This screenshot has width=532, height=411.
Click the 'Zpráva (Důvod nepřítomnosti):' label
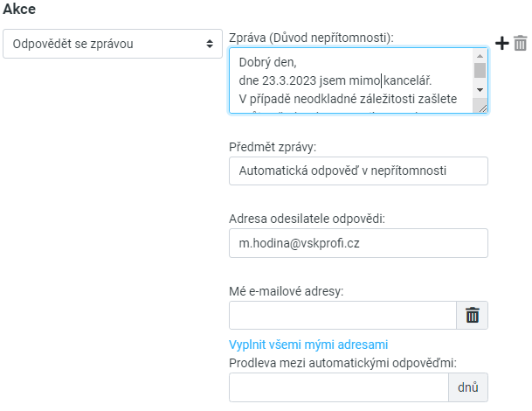(311, 38)
